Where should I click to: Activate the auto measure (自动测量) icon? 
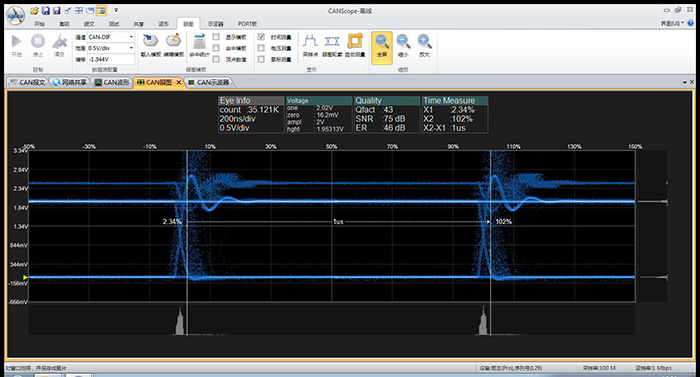tap(355, 41)
